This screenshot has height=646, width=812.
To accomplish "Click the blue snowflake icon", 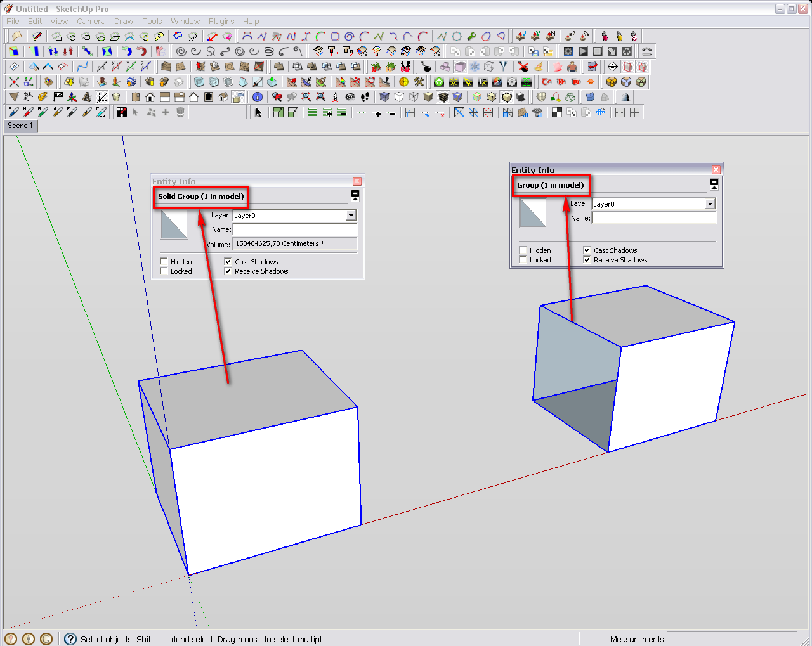I will pos(475,67).
